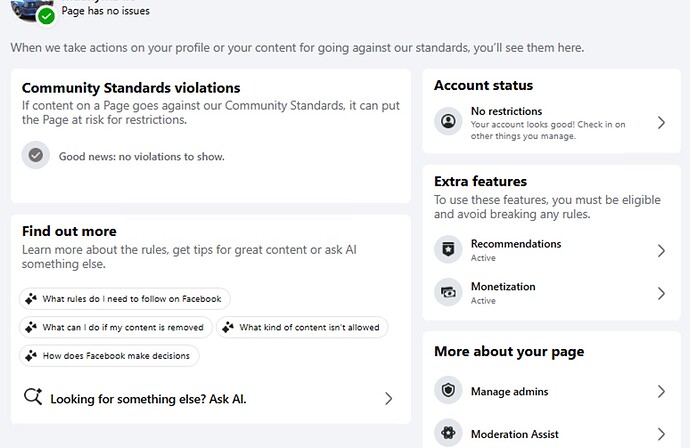The height and width of the screenshot is (448, 690).
Task: Click the green checkmark badge on avatar
Action: point(46,16)
